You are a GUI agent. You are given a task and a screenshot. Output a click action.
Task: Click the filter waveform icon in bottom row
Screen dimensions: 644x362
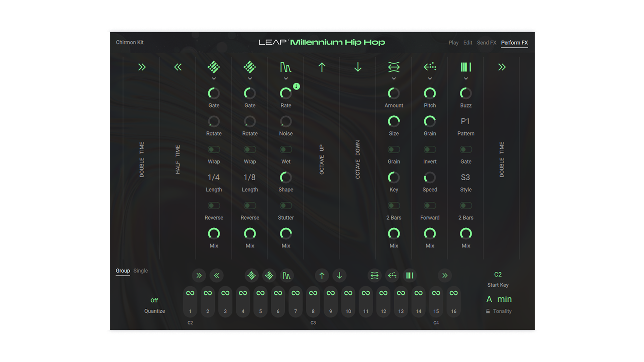(x=286, y=276)
